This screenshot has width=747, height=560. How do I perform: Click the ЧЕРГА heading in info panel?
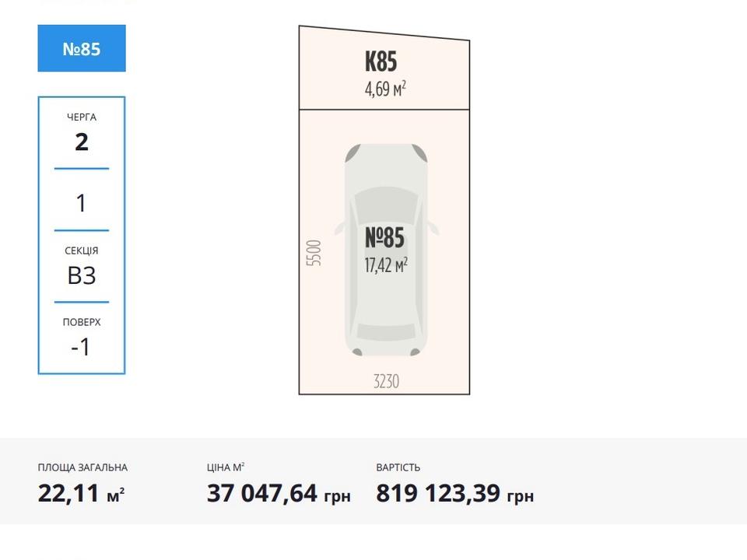(x=82, y=117)
